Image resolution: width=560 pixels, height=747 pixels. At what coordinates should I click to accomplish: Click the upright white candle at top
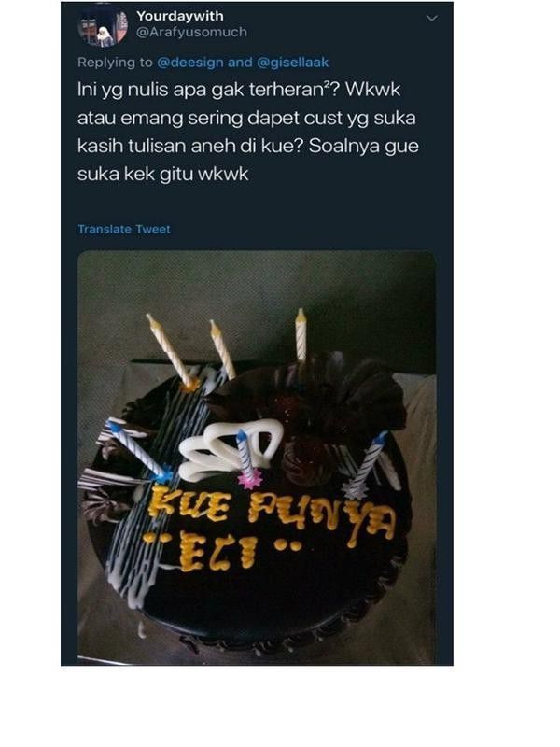301,334
